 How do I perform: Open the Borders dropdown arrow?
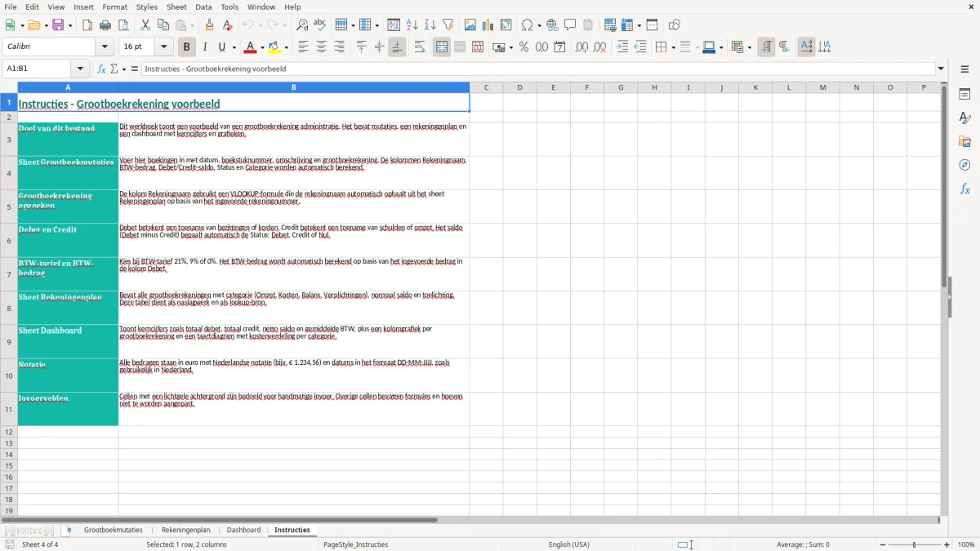[672, 47]
